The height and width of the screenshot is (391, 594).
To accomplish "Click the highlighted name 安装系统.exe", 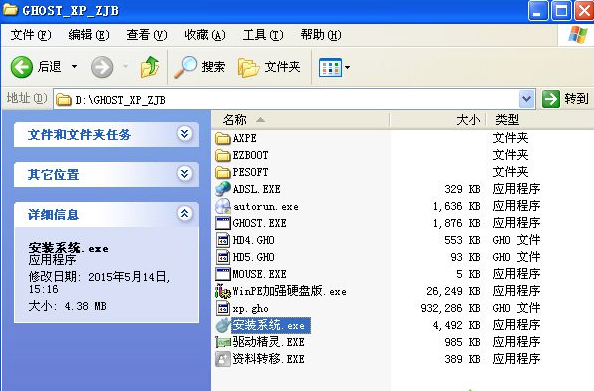I will pos(271,325).
